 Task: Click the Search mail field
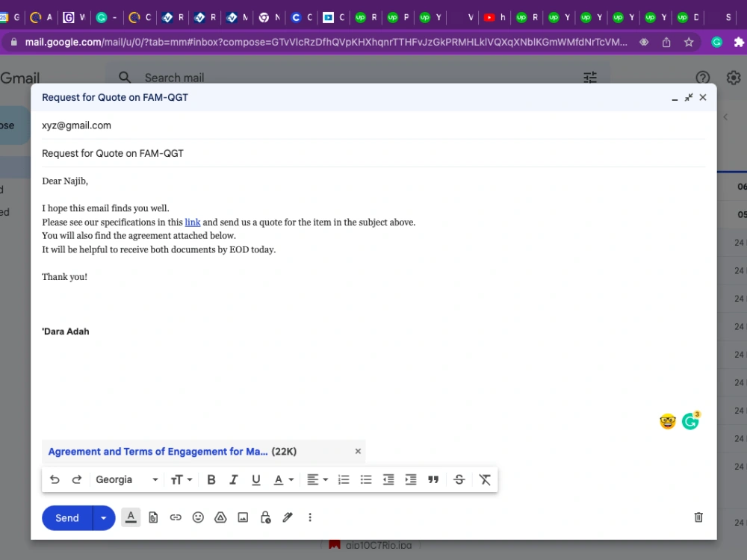[357, 77]
